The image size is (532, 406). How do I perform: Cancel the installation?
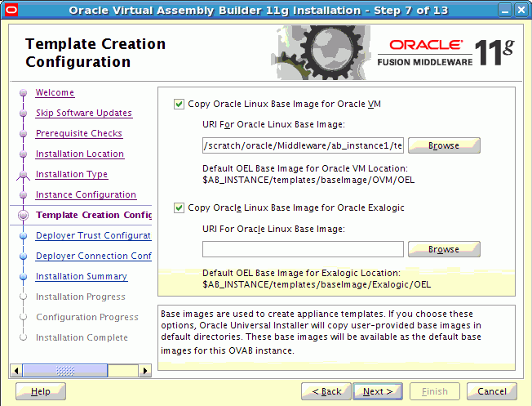pos(492,392)
